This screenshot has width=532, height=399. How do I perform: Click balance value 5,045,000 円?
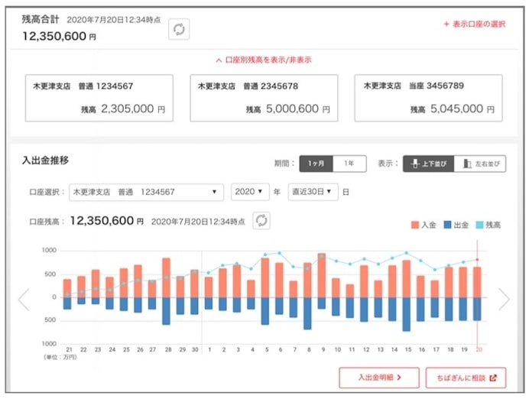click(462, 109)
